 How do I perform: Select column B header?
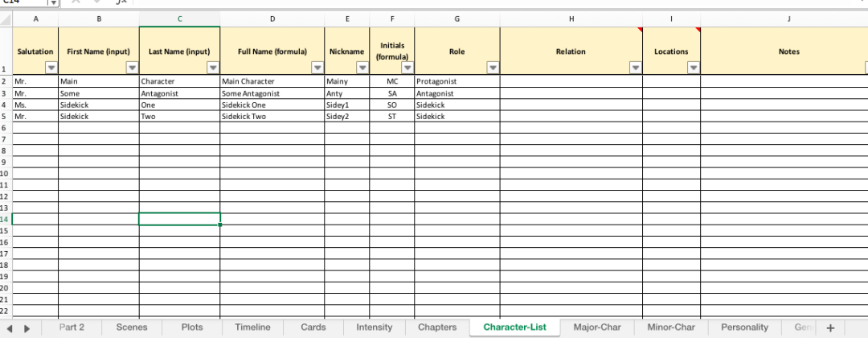[99, 19]
